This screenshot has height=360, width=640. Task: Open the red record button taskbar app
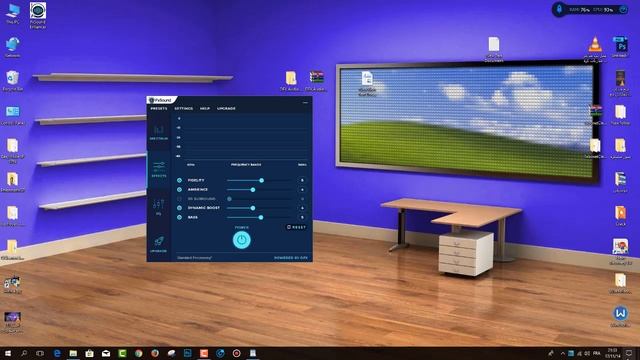click(x=236, y=353)
